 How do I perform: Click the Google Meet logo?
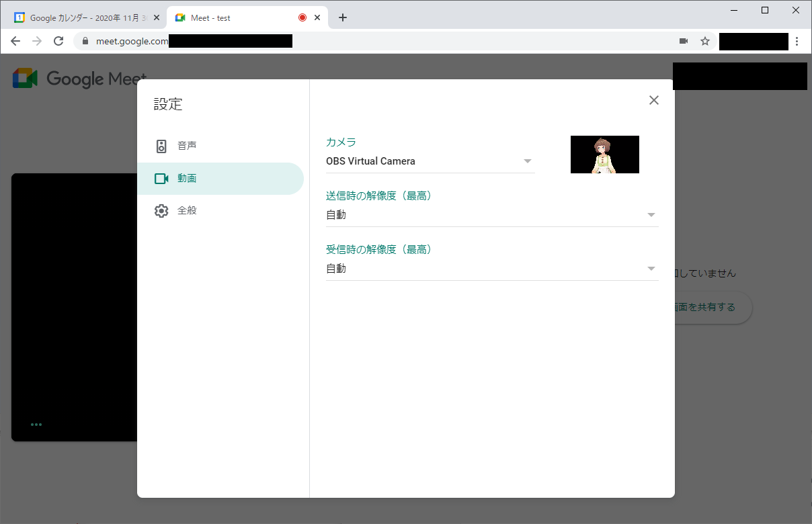click(x=79, y=79)
